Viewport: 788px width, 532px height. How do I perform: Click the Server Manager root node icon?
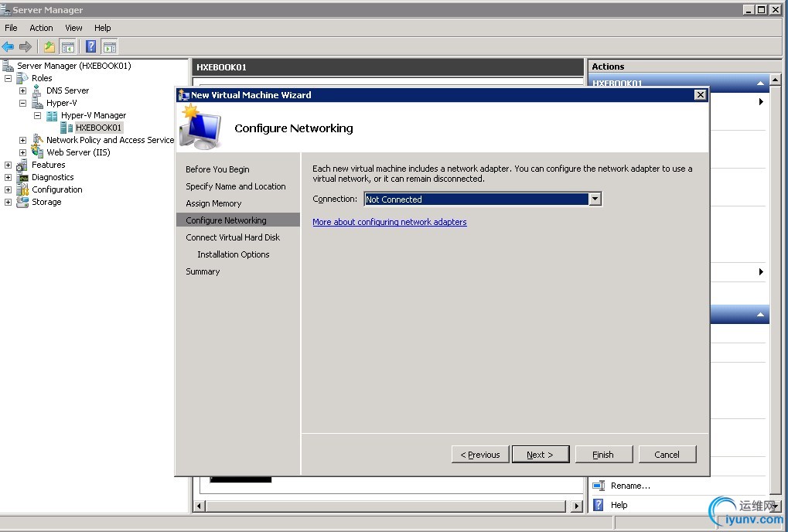pyautogui.click(x=8, y=66)
